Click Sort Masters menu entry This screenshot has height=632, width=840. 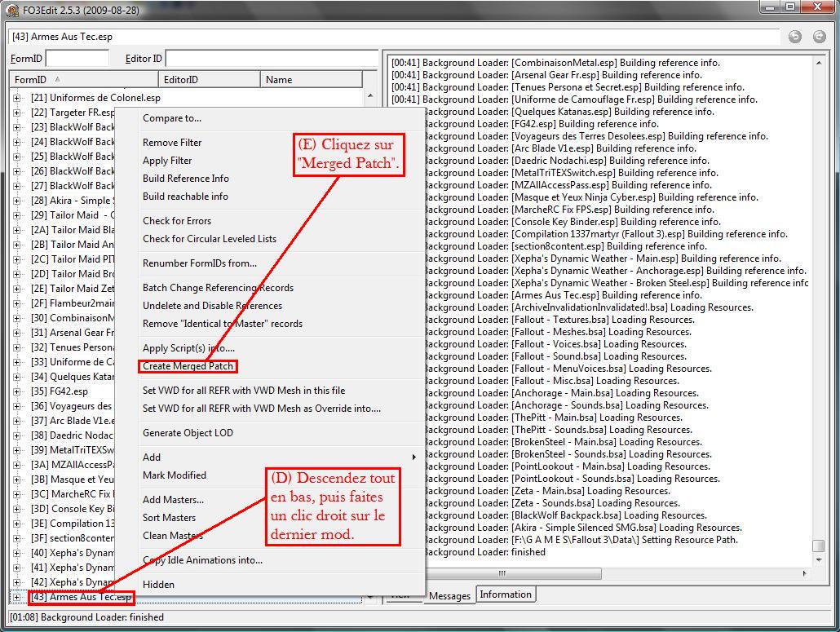pos(169,518)
